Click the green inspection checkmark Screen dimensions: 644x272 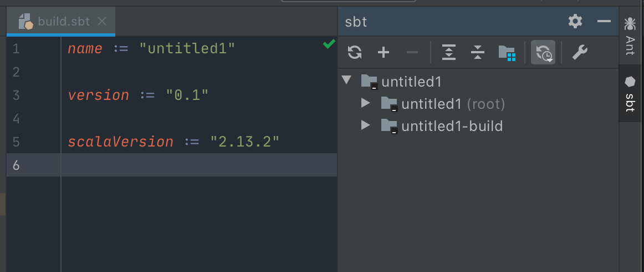pyautogui.click(x=329, y=44)
